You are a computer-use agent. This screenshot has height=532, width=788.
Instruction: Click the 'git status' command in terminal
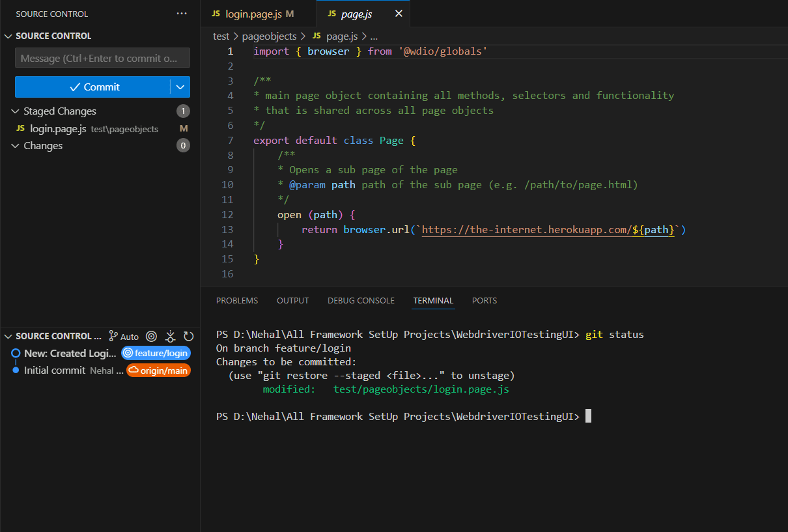(614, 335)
